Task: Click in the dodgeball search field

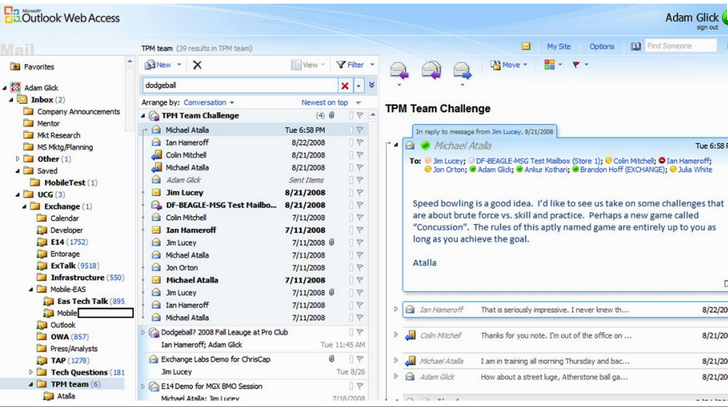Action: coord(240,85)
